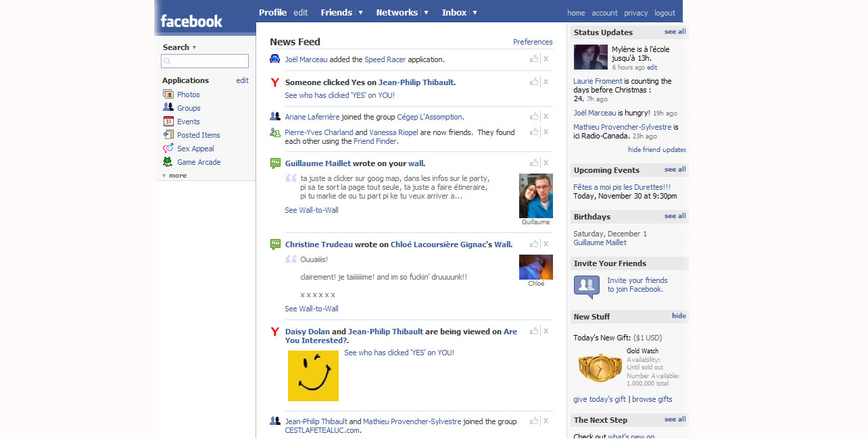Edit the Applications list

point(242,80)
